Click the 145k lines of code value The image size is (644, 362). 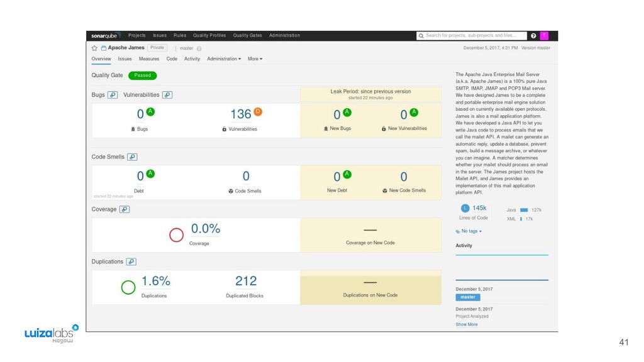coord(479,208)
